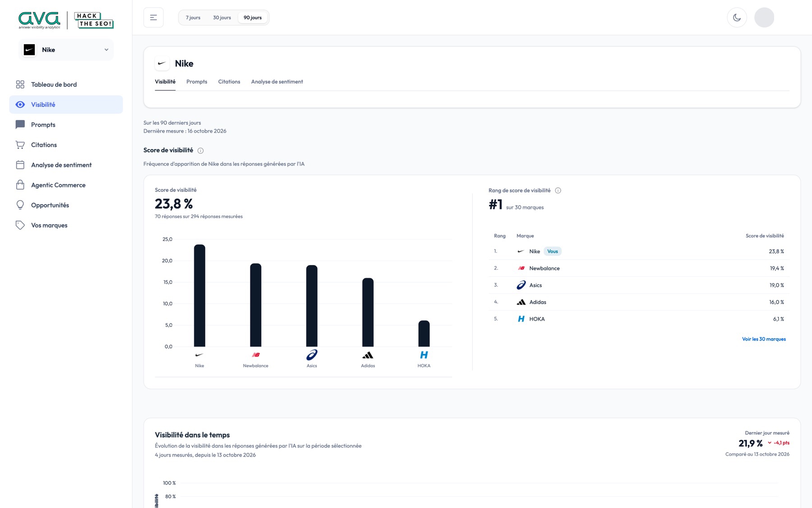The image size is (812, 508).
Task: Click the Citations cart icon in sidebar
Action: 20,144
